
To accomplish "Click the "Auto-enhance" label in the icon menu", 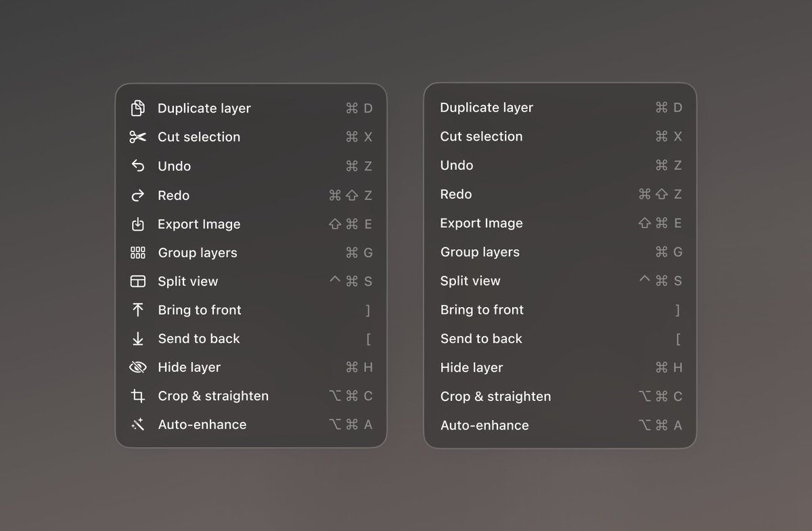I will 202,425.
